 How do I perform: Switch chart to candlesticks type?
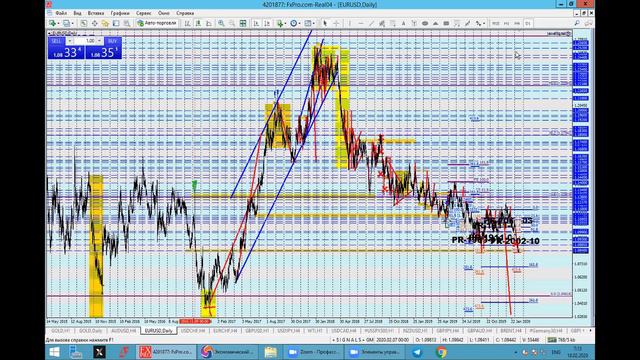click(198, 23)
